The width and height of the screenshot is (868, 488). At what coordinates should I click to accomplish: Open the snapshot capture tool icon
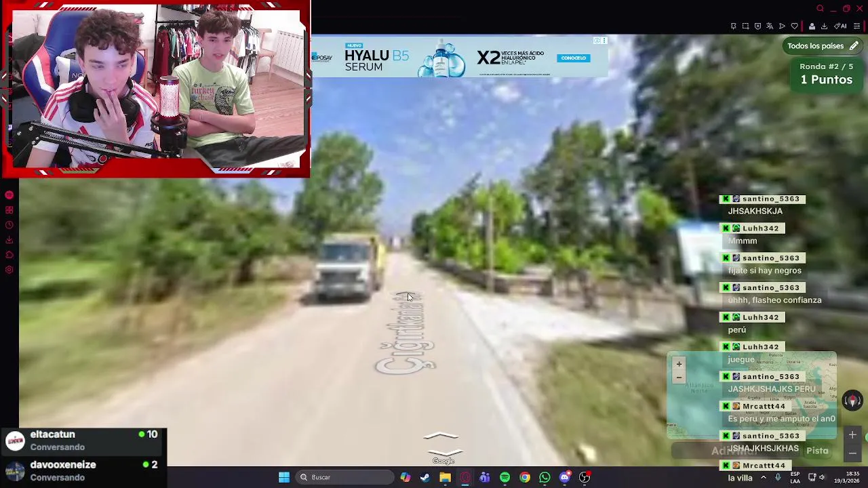[x=745, y=26]
